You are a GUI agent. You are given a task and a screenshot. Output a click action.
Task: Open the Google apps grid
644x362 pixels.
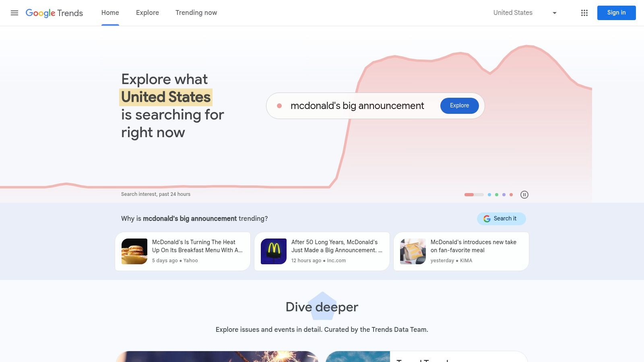[x=584, y=13]
